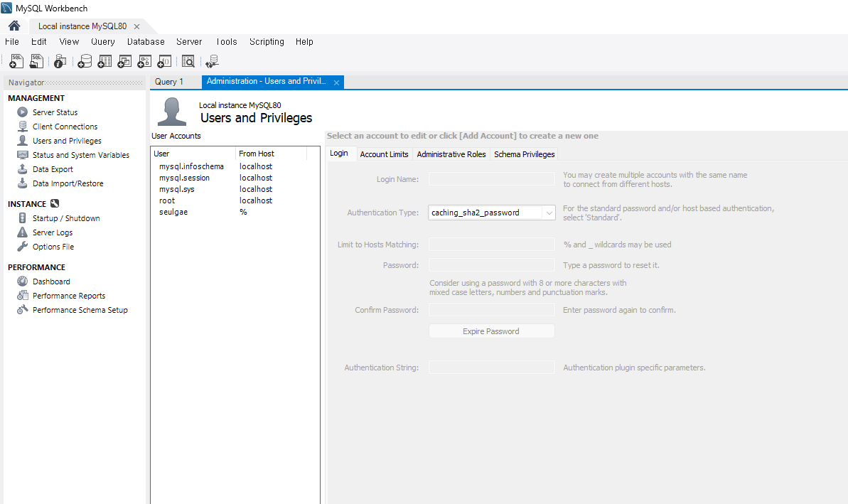The width and height of the screenshot is (848, 504).
Task: Open the Database menu
Action: 146,42
